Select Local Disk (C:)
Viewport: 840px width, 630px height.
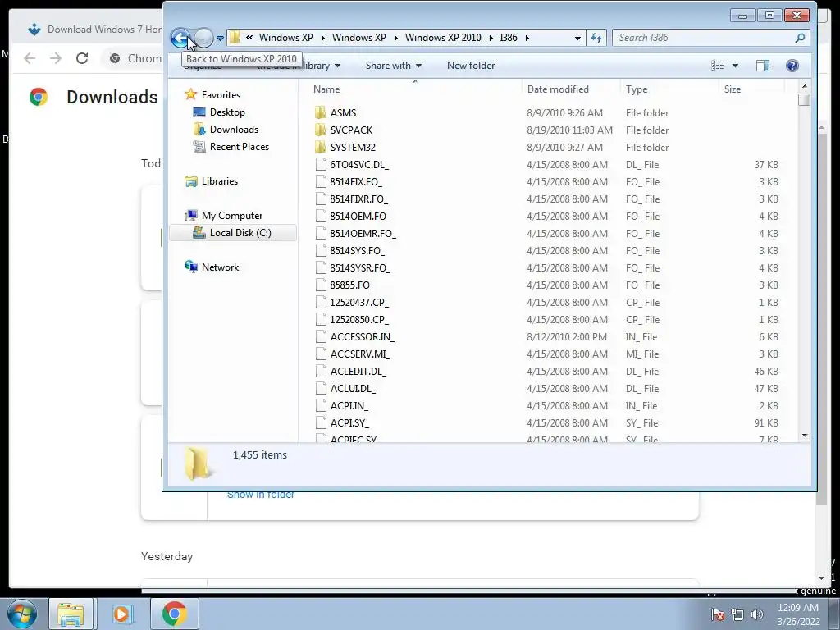(x=232, y=232)
